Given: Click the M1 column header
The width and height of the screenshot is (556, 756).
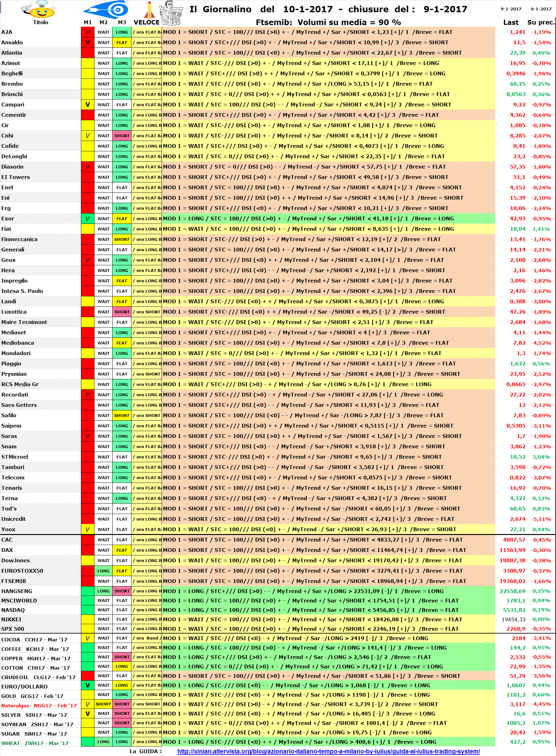Looking at the screenshot, I should pyautogui.click(x=88, y=22).
